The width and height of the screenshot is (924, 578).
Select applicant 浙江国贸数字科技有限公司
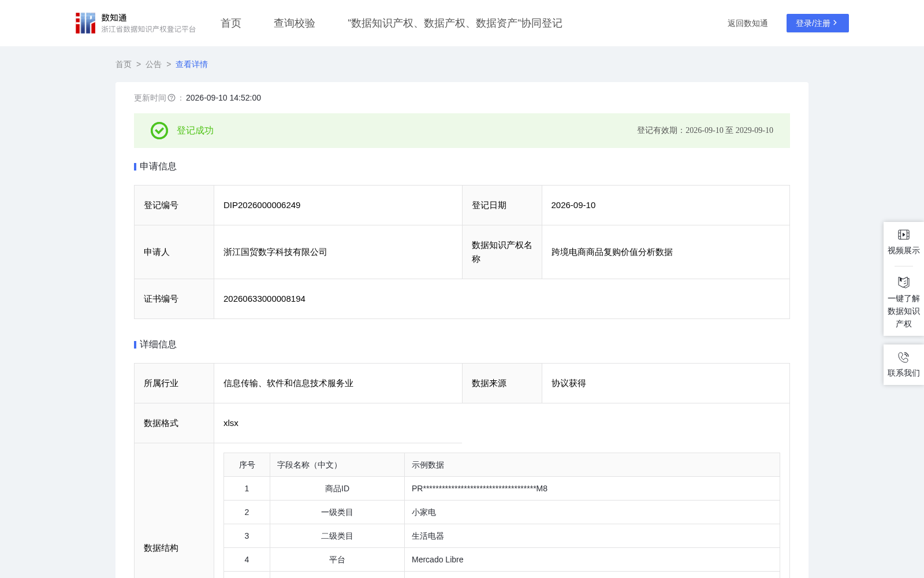tap(275, 252)
